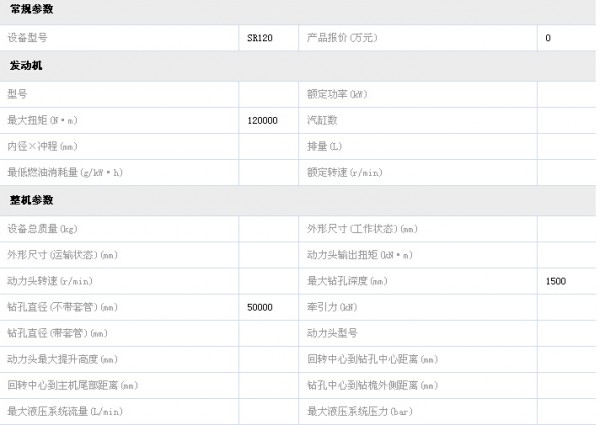Select the 设备总质量(kg) label
Viewport: 600px width, 425px height.
(x=42, y=229)
